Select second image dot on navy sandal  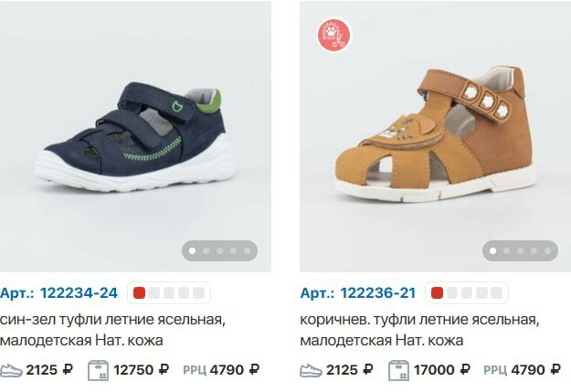coord(206,250)
